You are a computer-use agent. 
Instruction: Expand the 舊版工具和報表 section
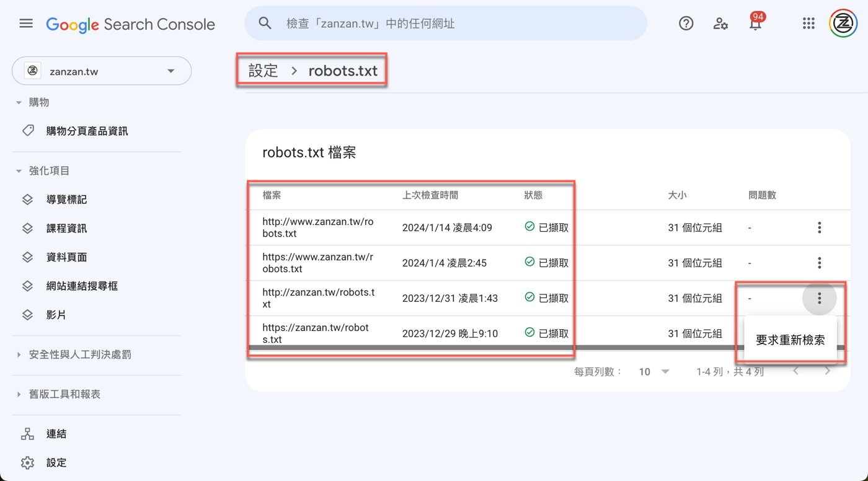pyautogui.click(x=19, y=394)
